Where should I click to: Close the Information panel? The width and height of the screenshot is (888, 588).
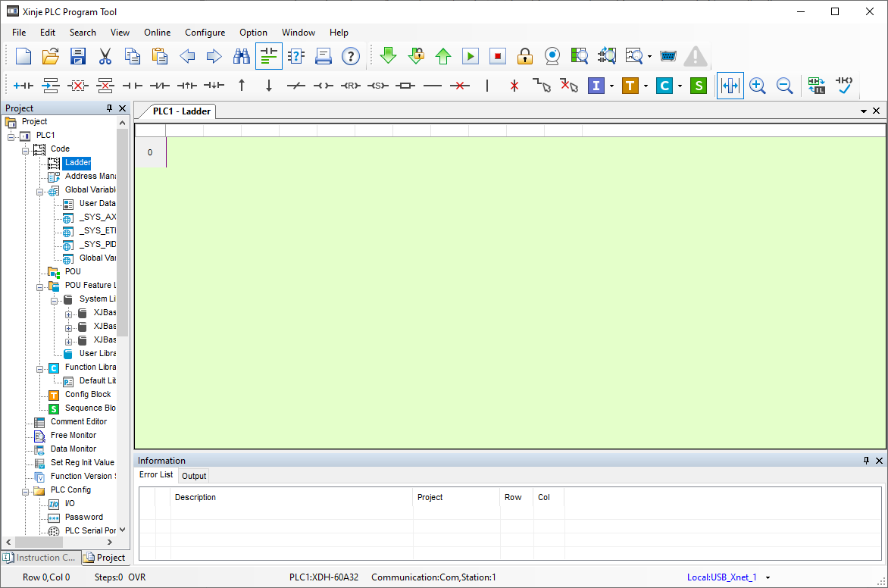pos(879,461)
